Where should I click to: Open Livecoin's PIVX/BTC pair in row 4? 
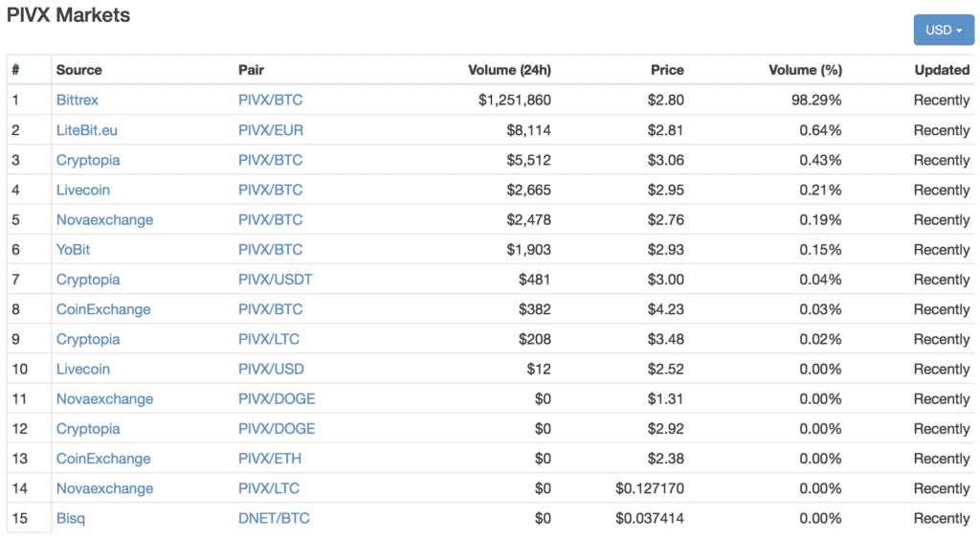click(x=270, y=190)
